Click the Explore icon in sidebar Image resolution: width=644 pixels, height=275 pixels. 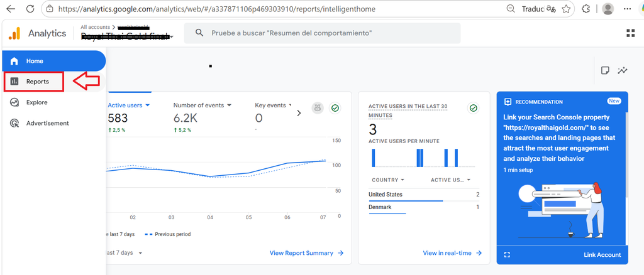point(14,102)
